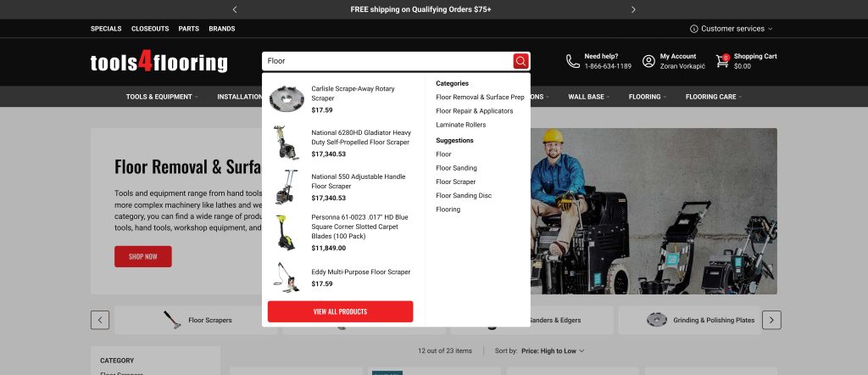The height and width of the screenshot is (375, 868).
Task: Open the sort by Price dropdown
Action: coord(553,350)
